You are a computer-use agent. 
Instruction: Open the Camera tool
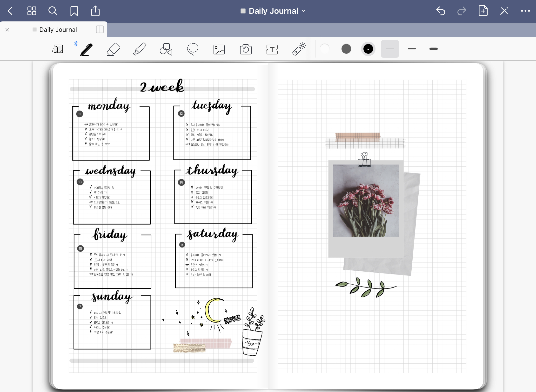pyautogui.click(x=246, y=49)
